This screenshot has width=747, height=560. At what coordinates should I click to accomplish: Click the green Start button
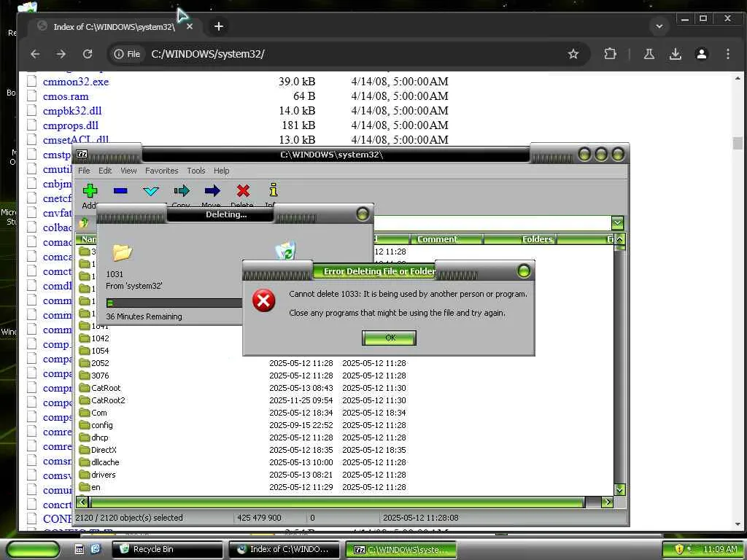(x=34, y=549)
